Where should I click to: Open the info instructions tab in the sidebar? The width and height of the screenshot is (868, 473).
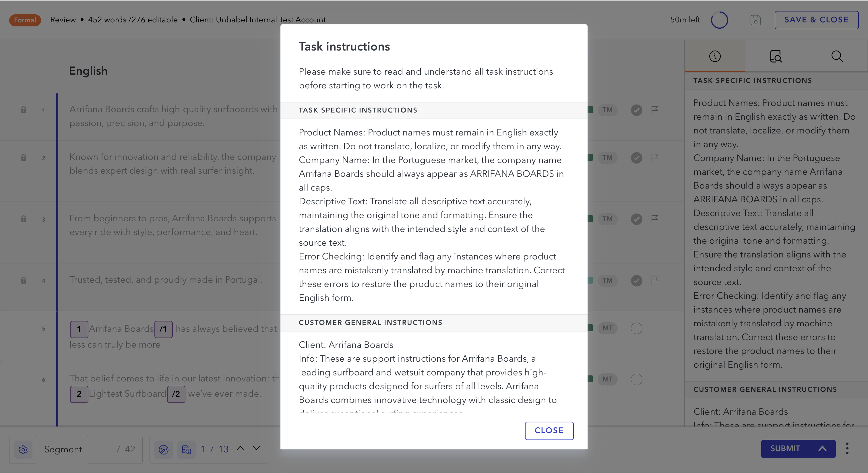(715, 56)
